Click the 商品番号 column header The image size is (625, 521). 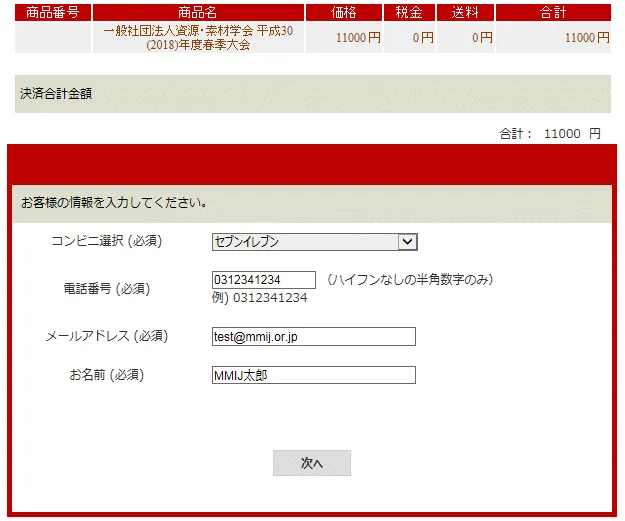(53, 12)
